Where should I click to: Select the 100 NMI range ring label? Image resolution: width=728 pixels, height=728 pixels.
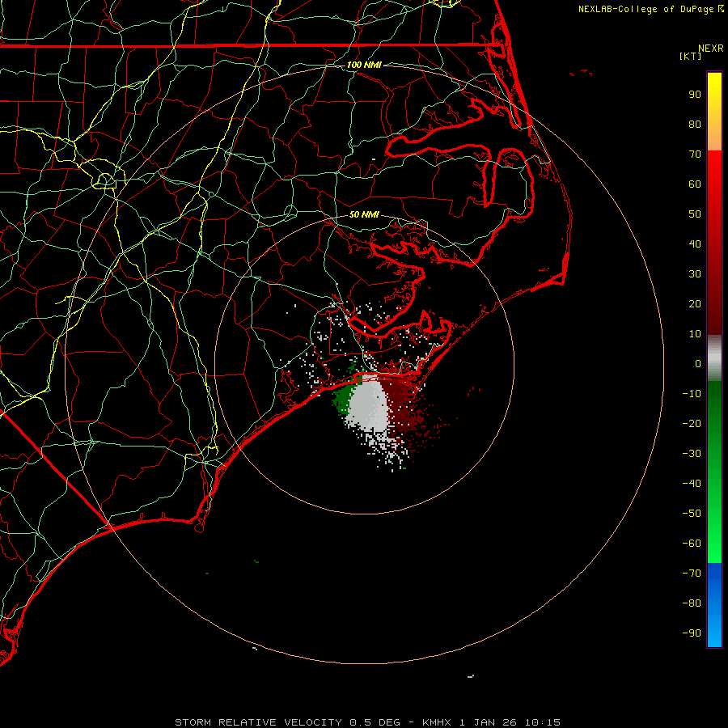click(x=364, y=65)
